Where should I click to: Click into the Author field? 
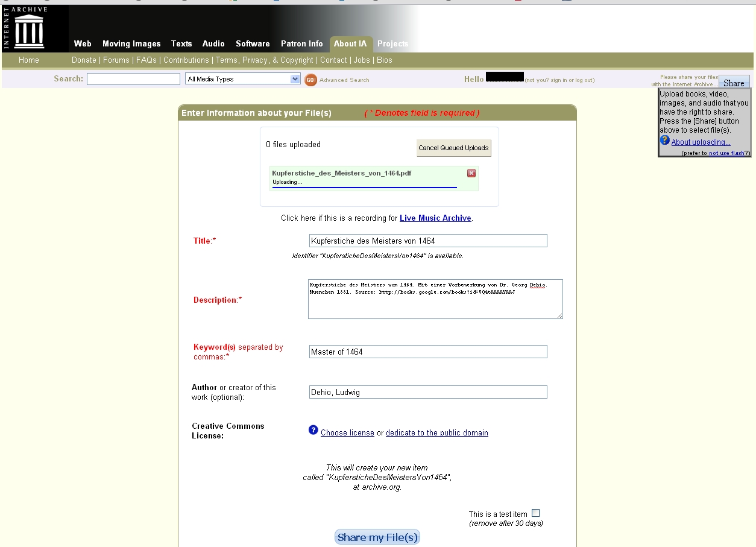click(428, 392)
